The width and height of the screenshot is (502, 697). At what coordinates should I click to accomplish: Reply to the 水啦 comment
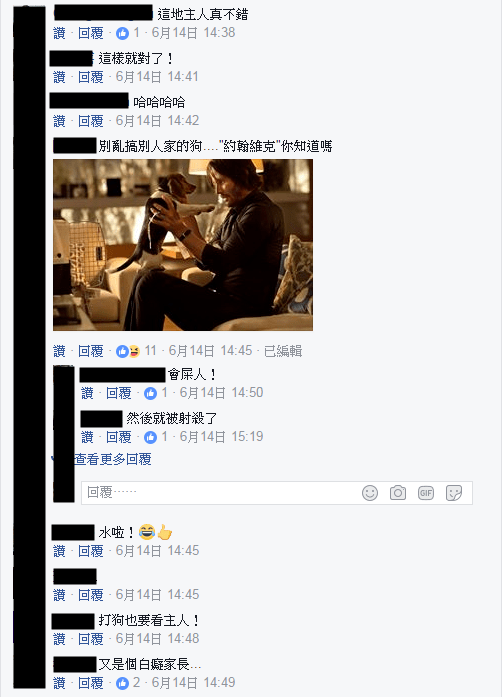[x=91, y=550]
